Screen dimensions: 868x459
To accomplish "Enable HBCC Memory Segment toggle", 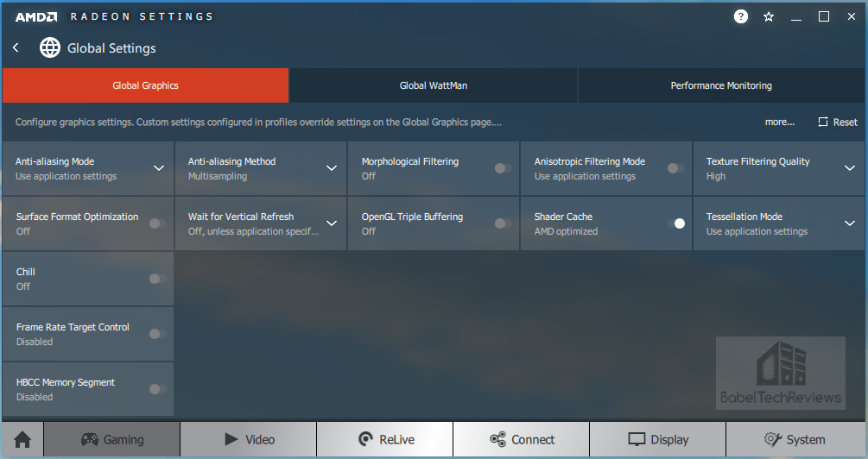I will tap(158, 389).
